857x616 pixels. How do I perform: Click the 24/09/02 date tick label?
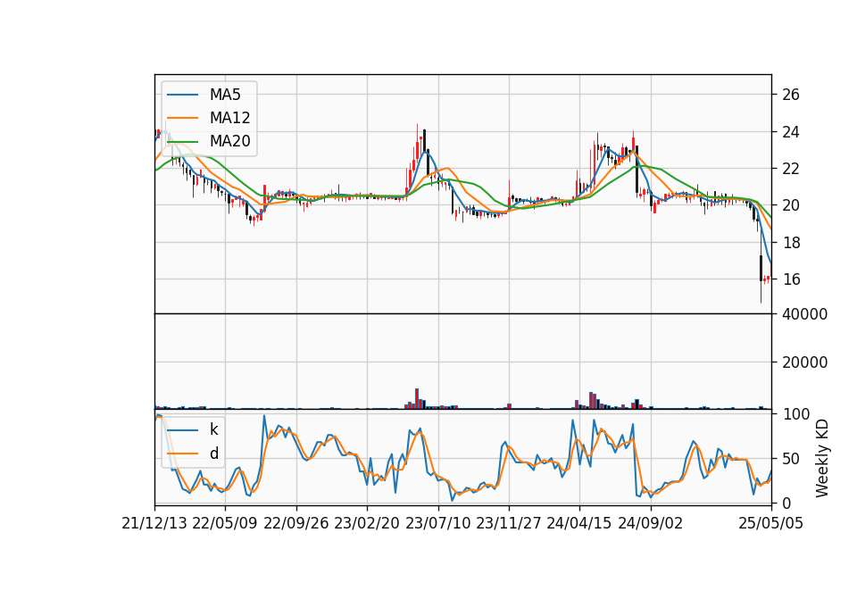(651, 523)
